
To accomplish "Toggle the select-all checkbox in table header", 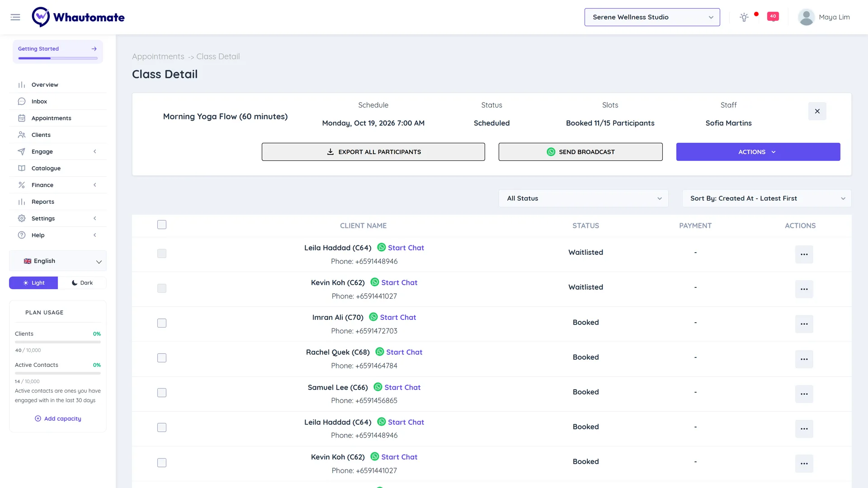I will pos(162,225).
